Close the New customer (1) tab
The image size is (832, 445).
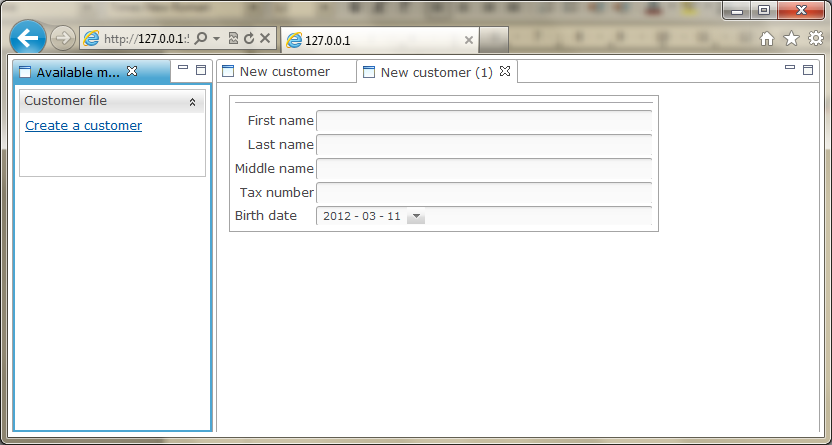point(505,71)
